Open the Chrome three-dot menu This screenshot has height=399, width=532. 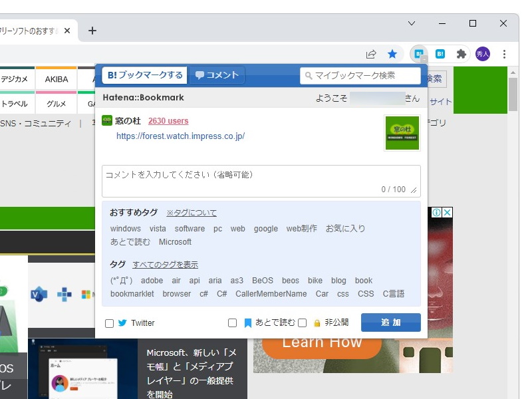pyautogui.click(x=504, y=54)
